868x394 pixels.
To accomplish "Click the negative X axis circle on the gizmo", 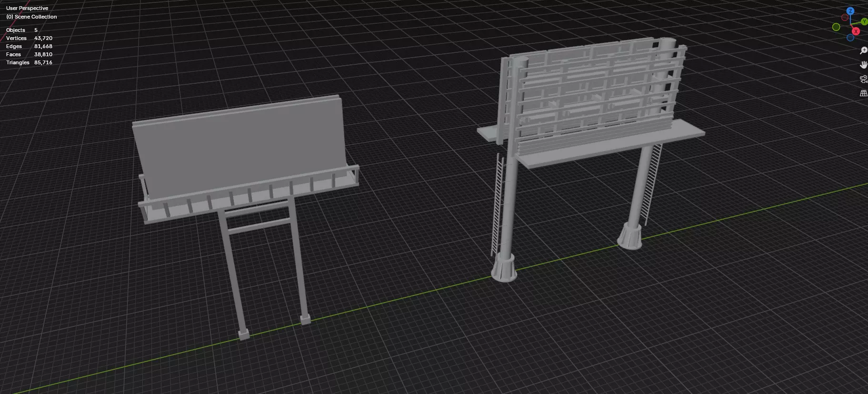I will [845, 17].
